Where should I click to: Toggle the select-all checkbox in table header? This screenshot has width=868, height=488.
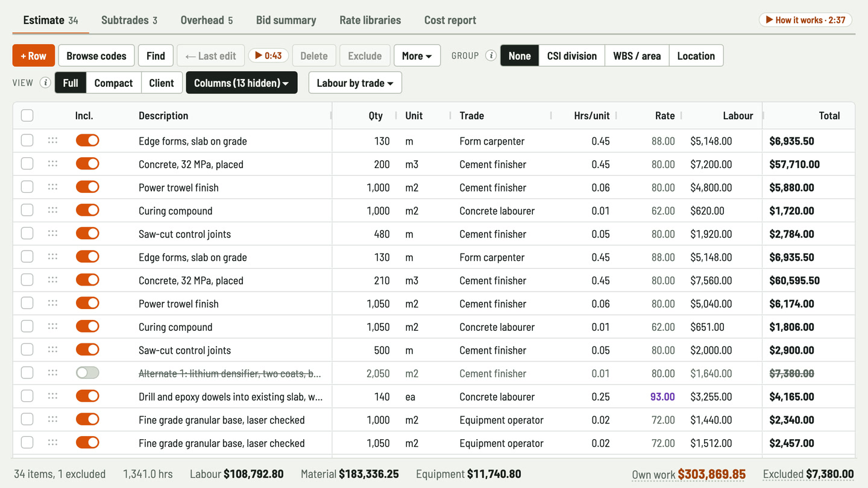[x=27, y=116]
